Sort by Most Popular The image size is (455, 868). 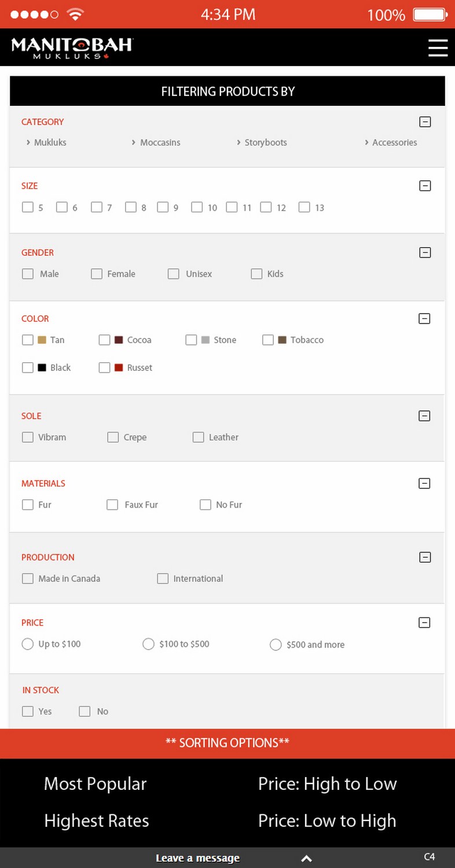(96, 784)
